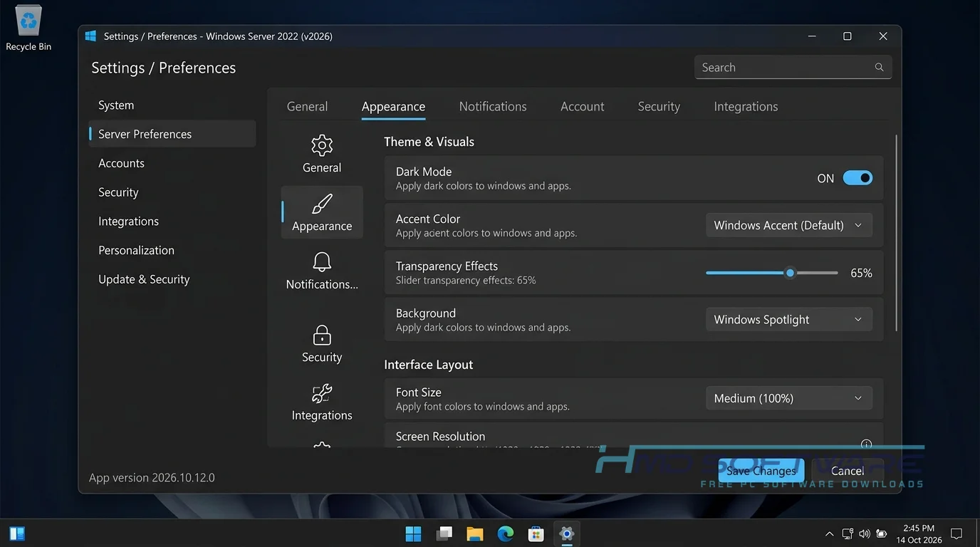Viewport: 980px width, 547px height.
Task: Open the Accent Color dropdown
Action: coord(789,225)
